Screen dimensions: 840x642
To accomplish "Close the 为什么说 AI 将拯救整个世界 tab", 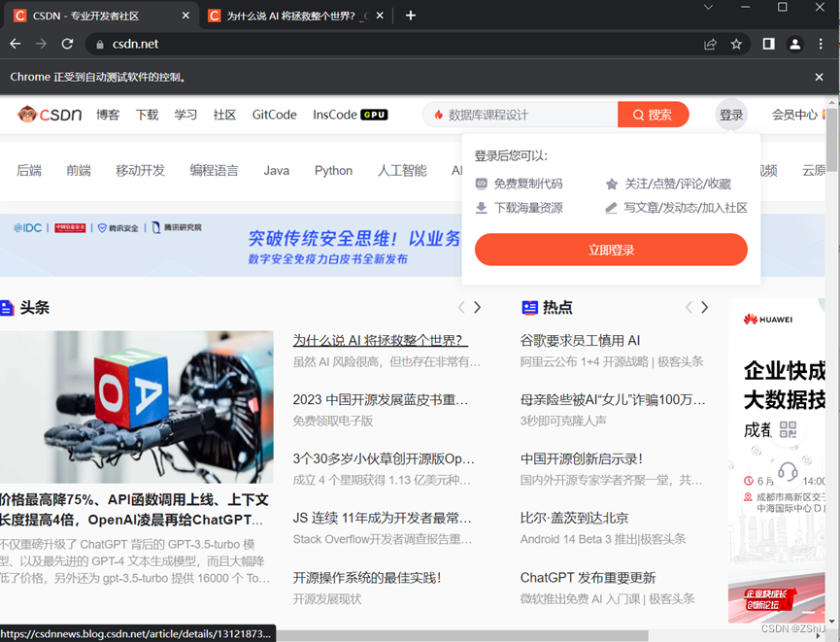I will [380, 16].
